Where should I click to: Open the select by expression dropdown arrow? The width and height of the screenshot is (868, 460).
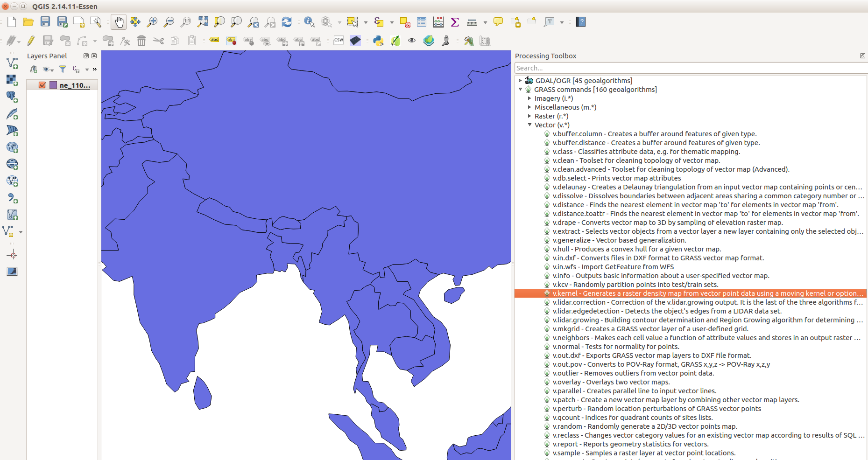392,22
